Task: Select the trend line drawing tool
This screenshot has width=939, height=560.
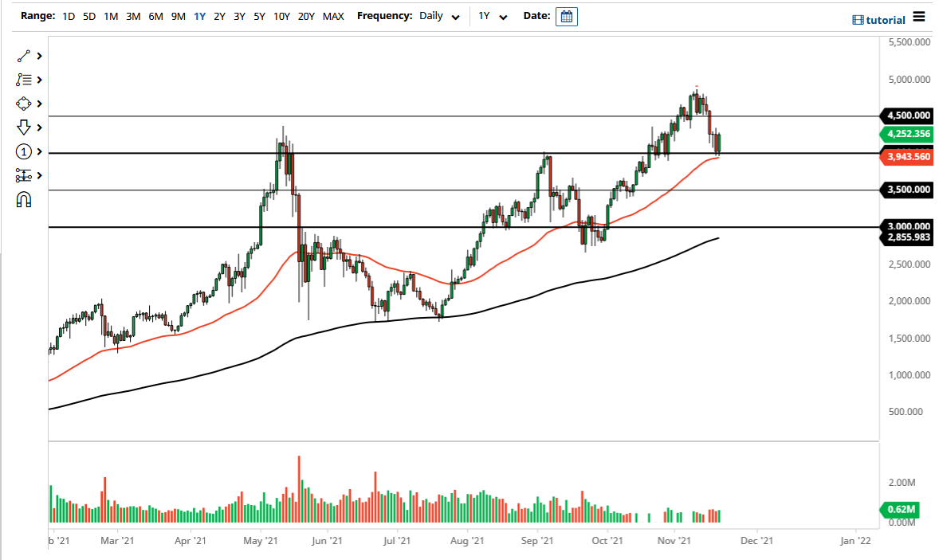Action: (23, 57)
